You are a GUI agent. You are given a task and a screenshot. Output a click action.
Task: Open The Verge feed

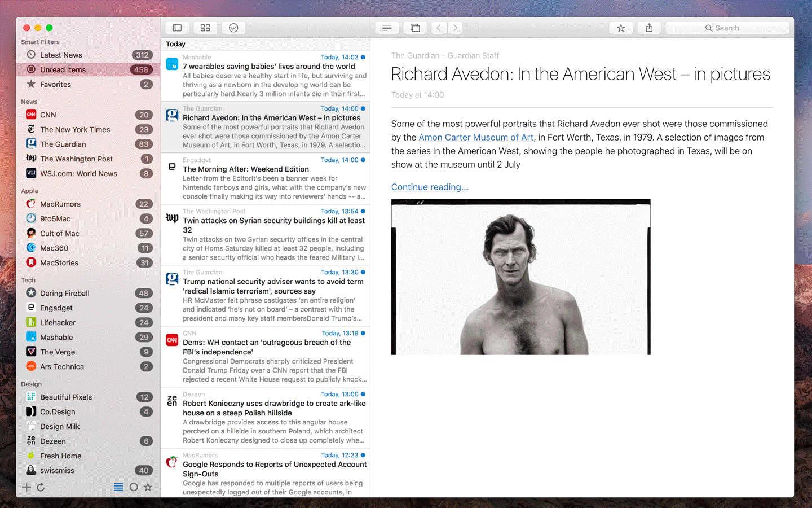tap(88, 352)
